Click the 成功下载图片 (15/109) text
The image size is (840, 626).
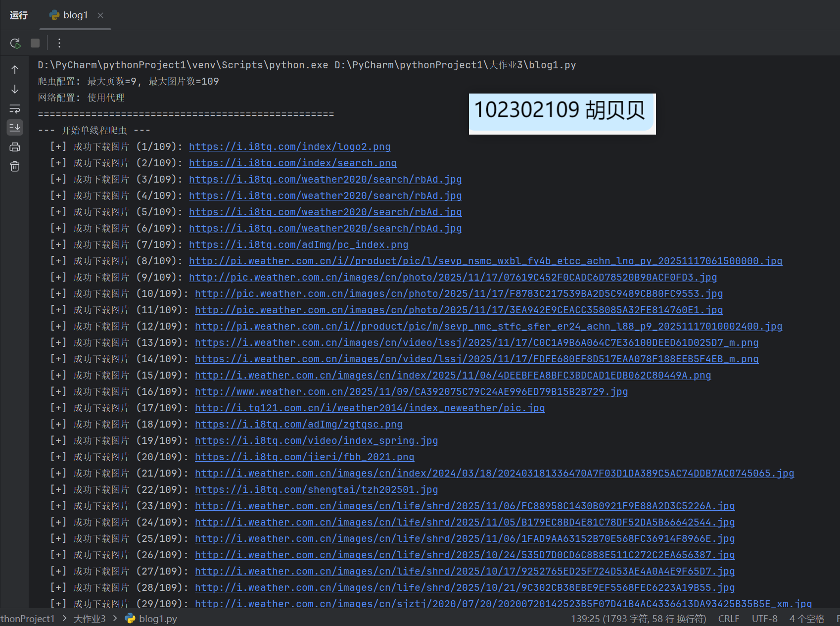point(131,376)
